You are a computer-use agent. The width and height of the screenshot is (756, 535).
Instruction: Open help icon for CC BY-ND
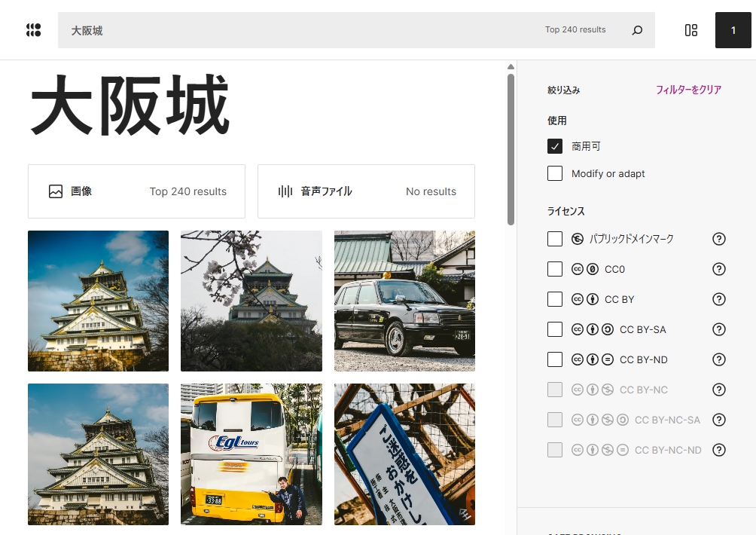point(719,359)
